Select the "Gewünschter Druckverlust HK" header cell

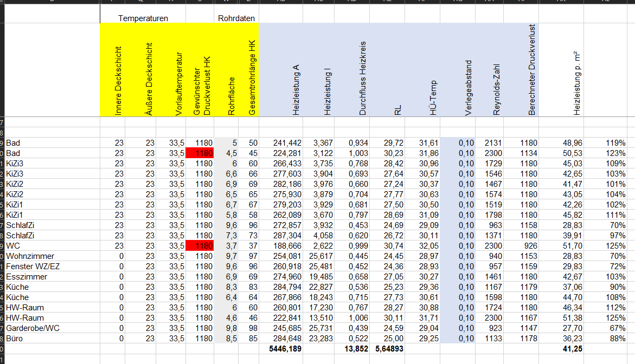coord(200,70)
